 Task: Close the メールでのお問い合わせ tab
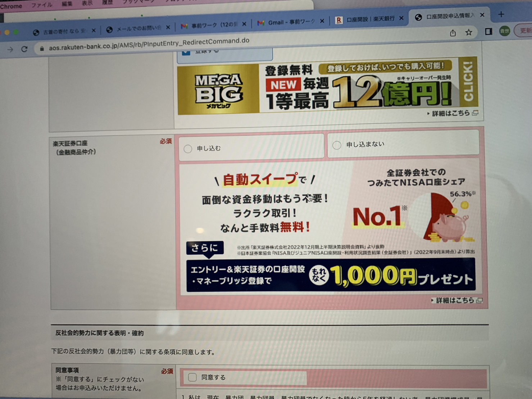168,27
